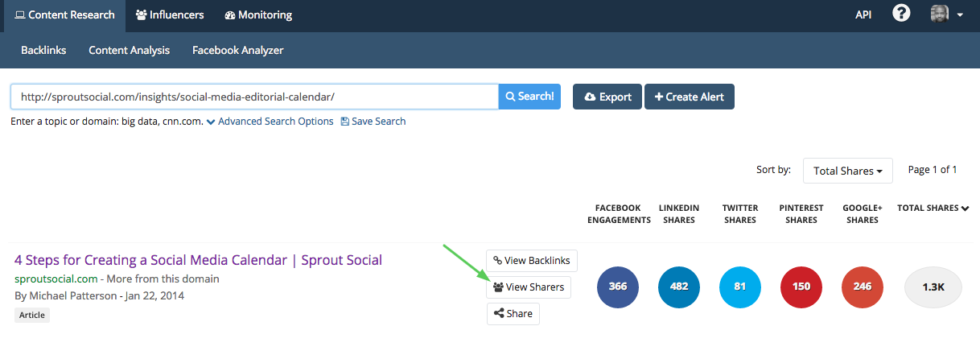Open the Monitoring tab
Image resolution: width=980 pixels, height=355 pixels.
(x=258, y=15)
